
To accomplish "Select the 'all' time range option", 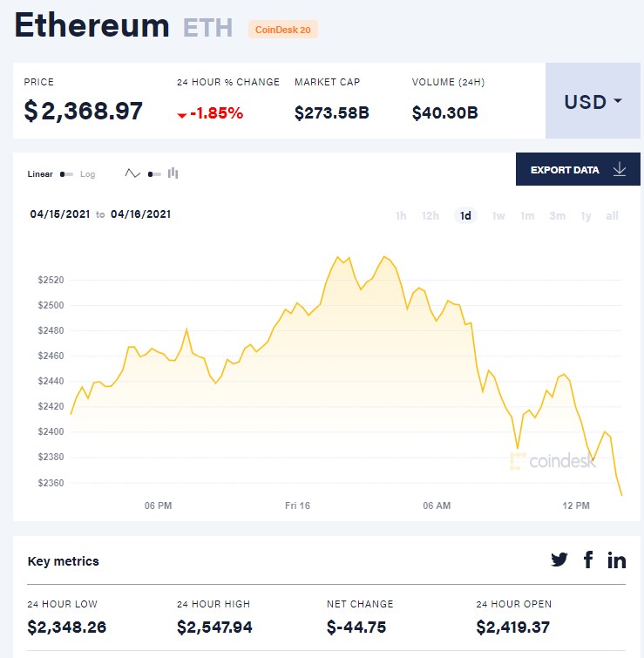I will (x=612, y=216).
